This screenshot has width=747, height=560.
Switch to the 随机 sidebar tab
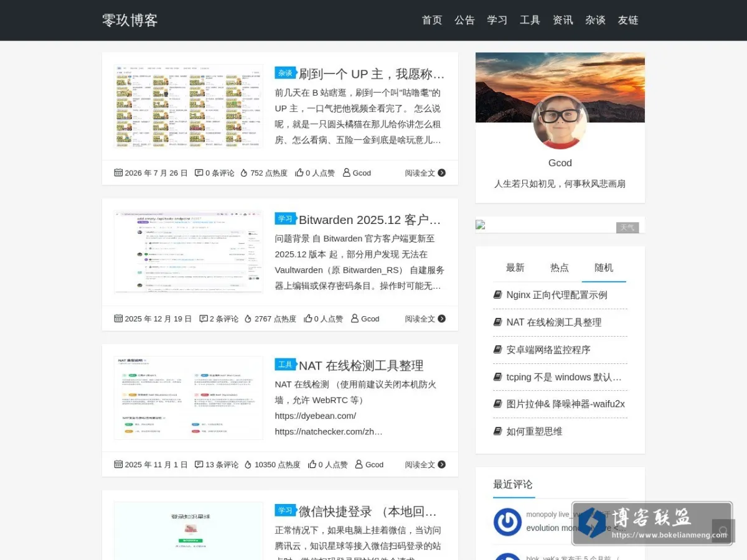(604, 268)
